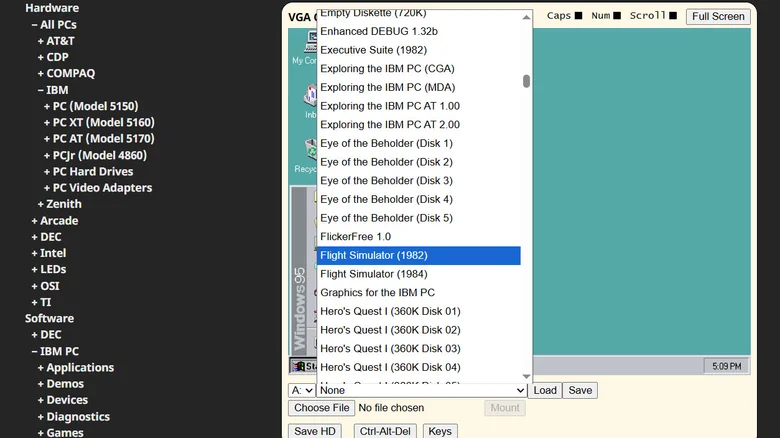Click the Caps lock indicator

click(x=578, y=16)
